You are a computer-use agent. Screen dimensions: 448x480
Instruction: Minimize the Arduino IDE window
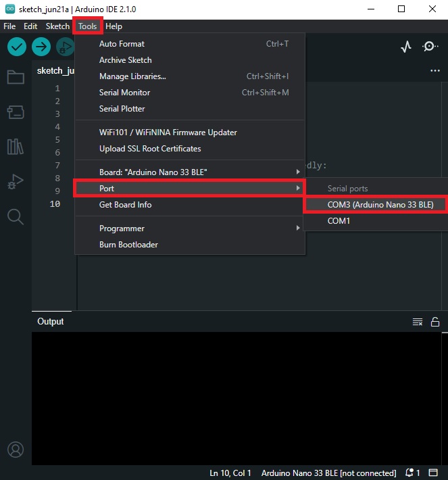371,9
